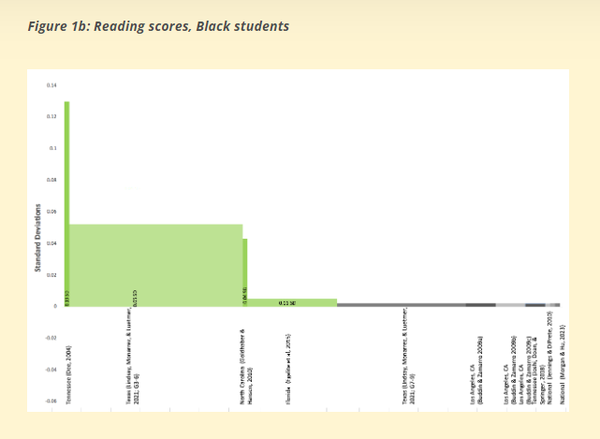Click the 0.04 y-axis tick label

coord(52,243)
